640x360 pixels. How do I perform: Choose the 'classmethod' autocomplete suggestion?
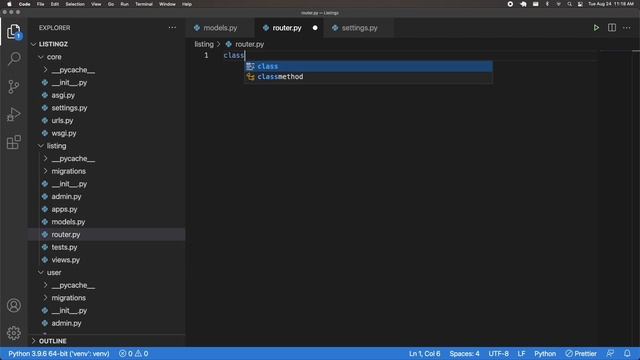point(368,77)
